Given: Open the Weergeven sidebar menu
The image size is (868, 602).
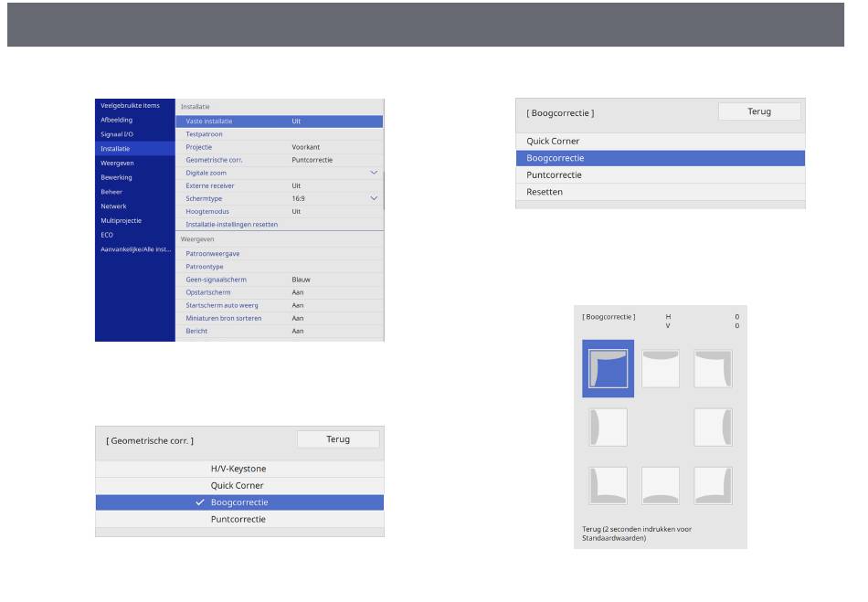Looking at the screenshot, I should point(134,164).
